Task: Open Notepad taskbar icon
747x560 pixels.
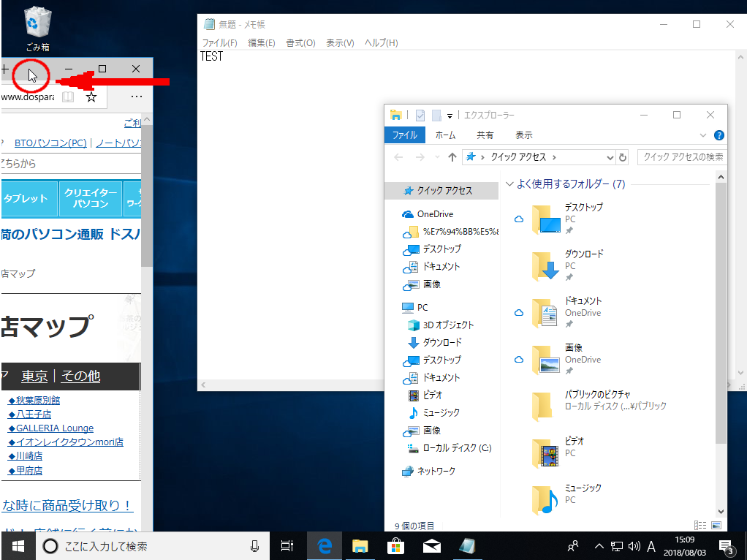Action: coord(467,546)
